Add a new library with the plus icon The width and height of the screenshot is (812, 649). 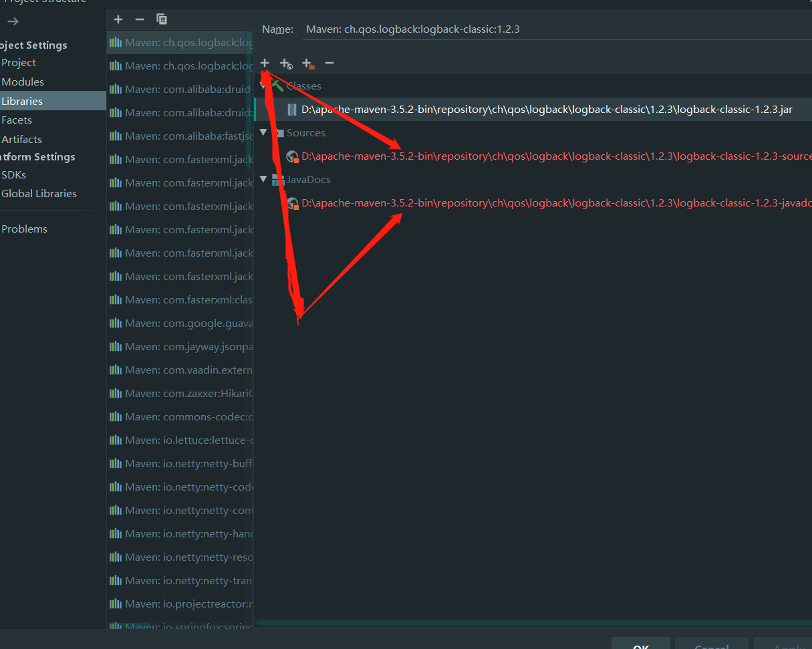point(118,19)
